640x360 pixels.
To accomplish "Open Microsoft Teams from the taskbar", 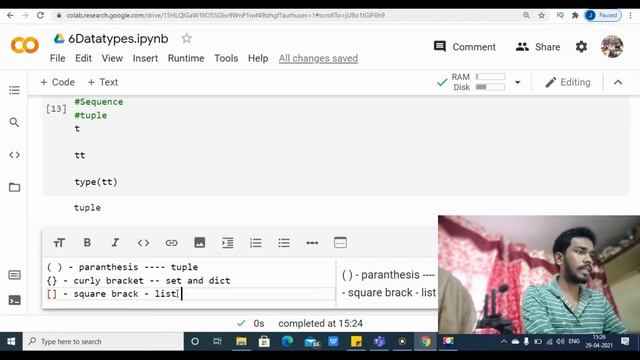I will 379,341.
